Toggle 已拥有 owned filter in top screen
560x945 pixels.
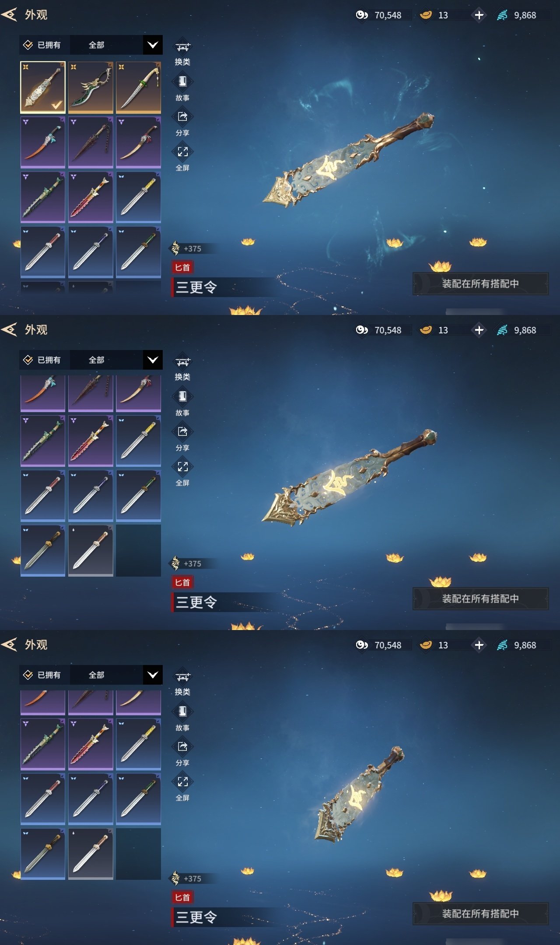pos(42,45)
